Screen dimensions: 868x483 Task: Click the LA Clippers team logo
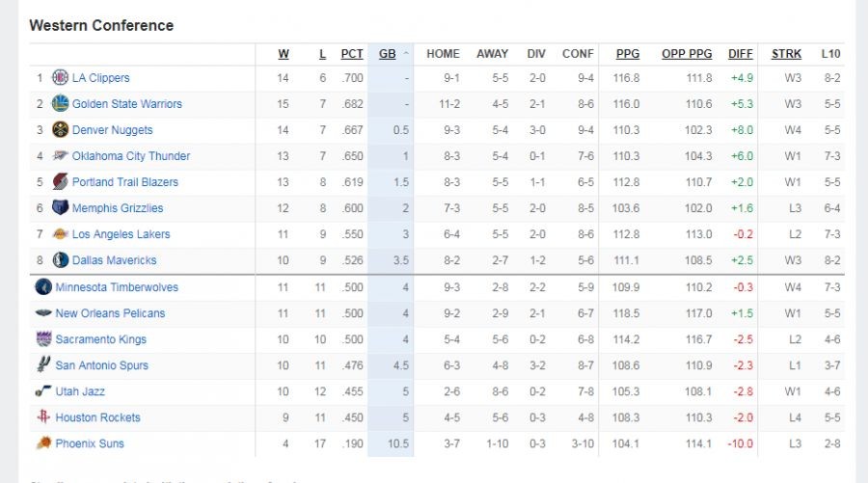(60, 78)
